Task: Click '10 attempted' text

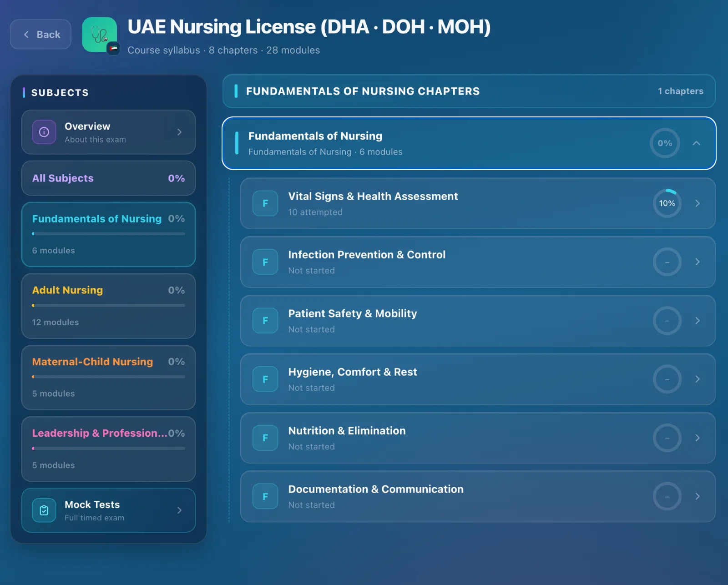Action: 315,212
